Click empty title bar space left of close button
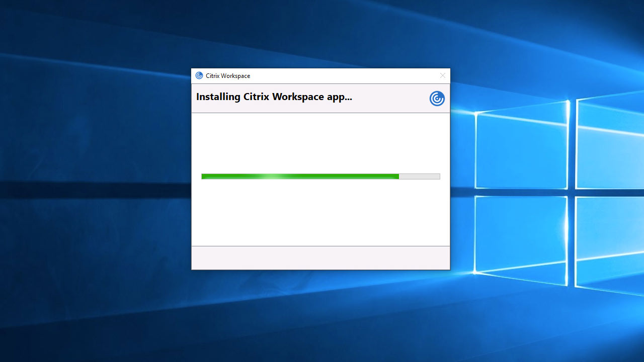This screenshot has height=362, width=644. point(352,76)
